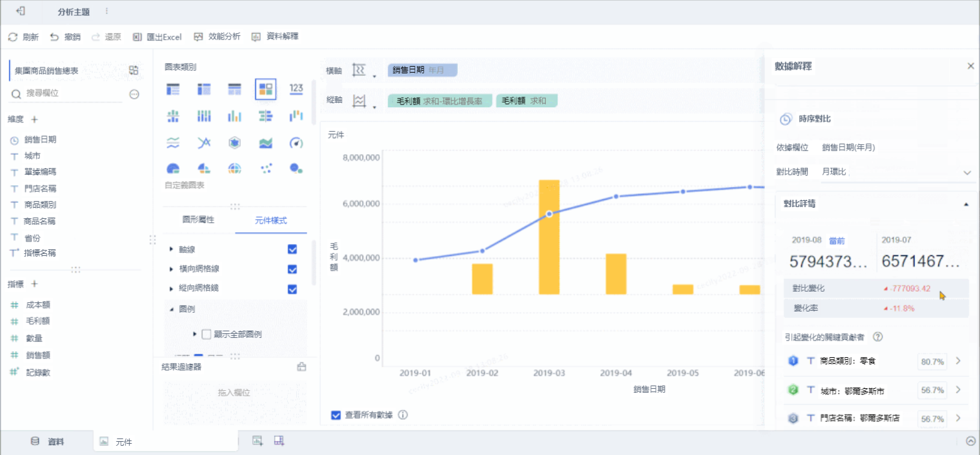Screen dimensions: 980x455
Task: Collapse the 對比詳情 section
Action: pos(967,204)
